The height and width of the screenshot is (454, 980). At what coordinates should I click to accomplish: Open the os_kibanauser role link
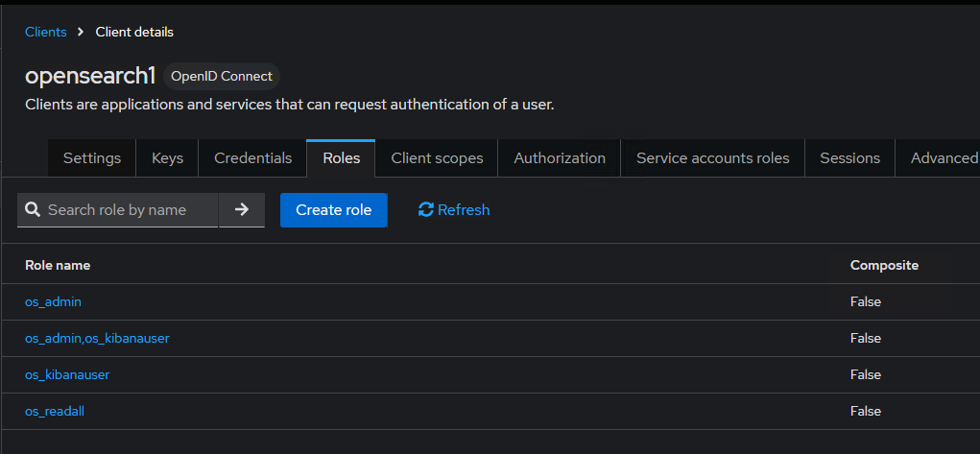(67, 374)
